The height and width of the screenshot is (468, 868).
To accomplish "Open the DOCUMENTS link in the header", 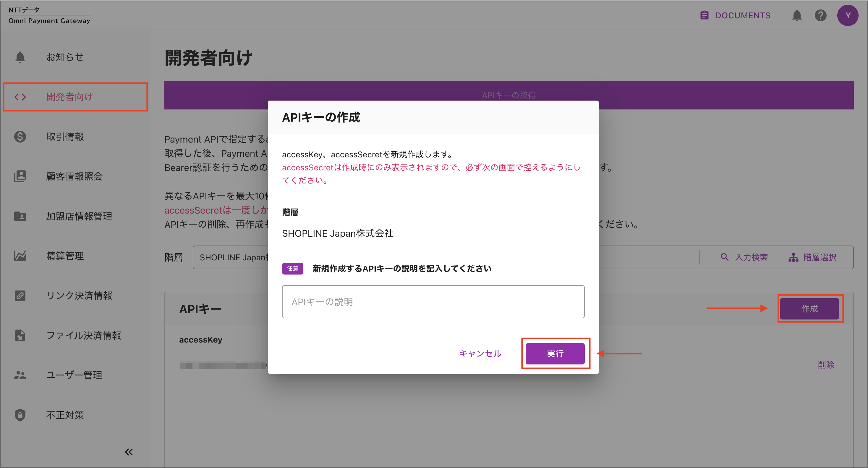I will [x=735, y=15].
